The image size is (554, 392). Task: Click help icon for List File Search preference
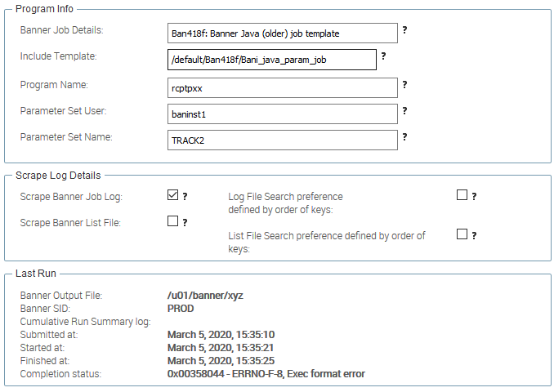[474, 235]
